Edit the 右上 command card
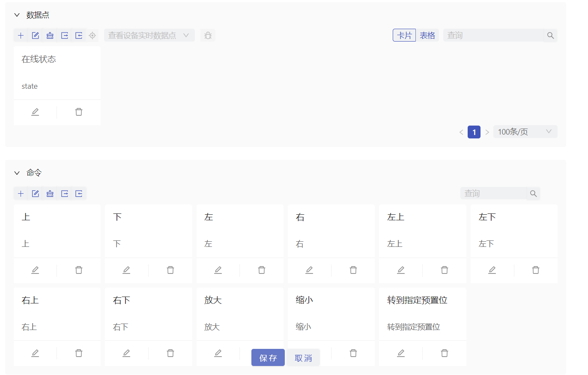The image size is (588, 375). coord(35,353)
